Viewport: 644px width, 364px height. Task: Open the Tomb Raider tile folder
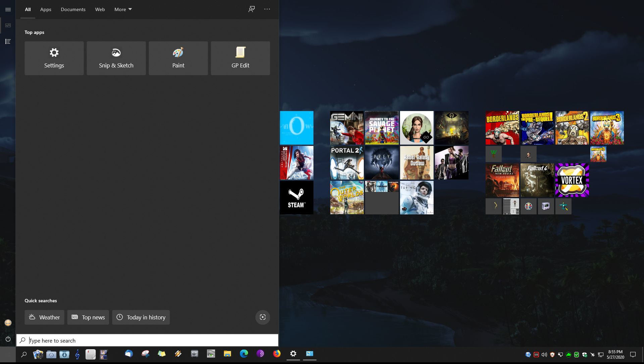[x=382, y=198]
